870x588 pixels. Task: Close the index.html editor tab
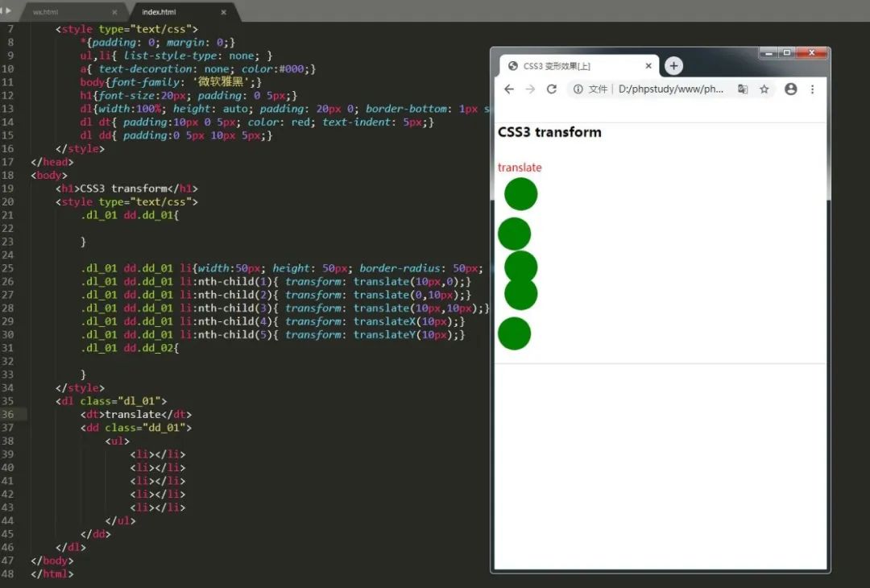pos(224,12)
